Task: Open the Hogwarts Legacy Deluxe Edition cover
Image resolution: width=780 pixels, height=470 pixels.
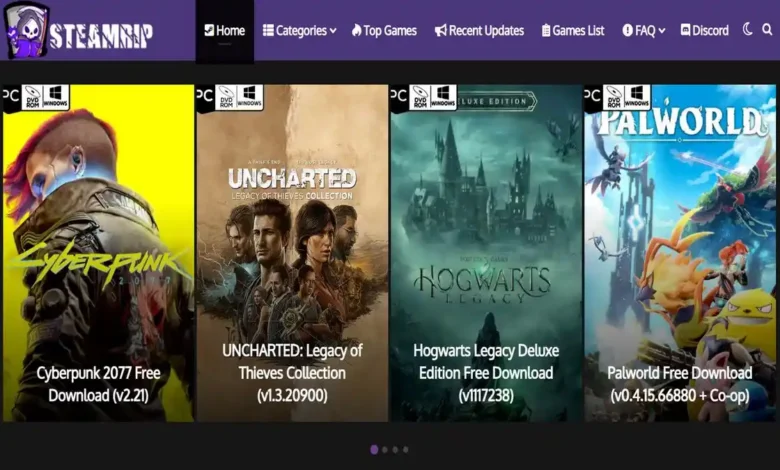Action: click(486, 253)
